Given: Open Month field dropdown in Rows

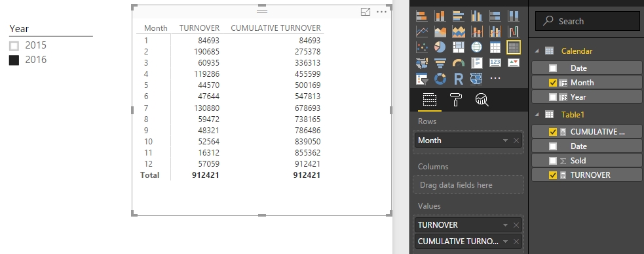Looking at the screenshot, I should (x=505, y=140).
